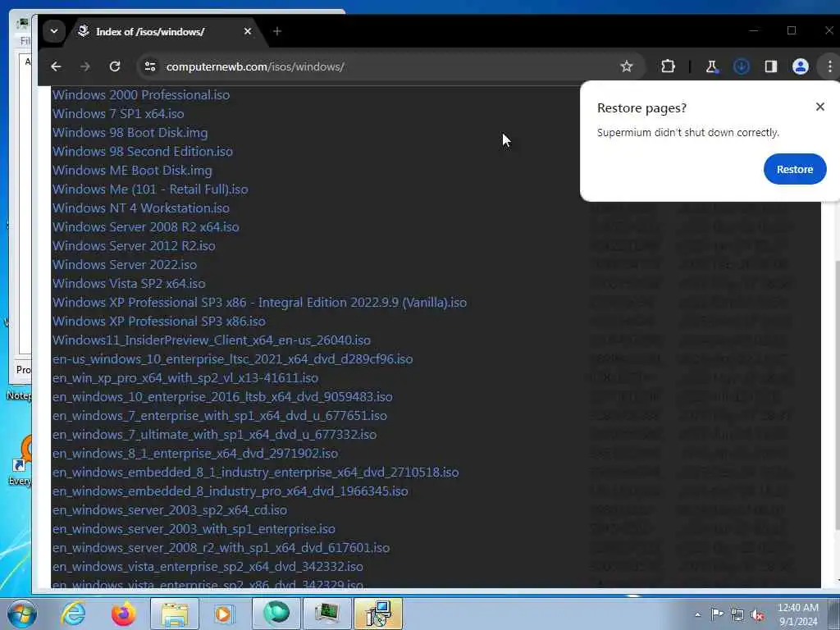Open Windows Explorer folder on taskbar
This screenshot has height=630, width=840.
(175, 614)
